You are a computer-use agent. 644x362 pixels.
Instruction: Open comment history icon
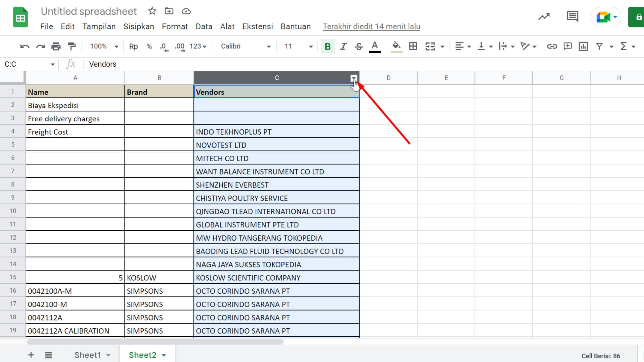pyautogui.click(x=572, y=17)
